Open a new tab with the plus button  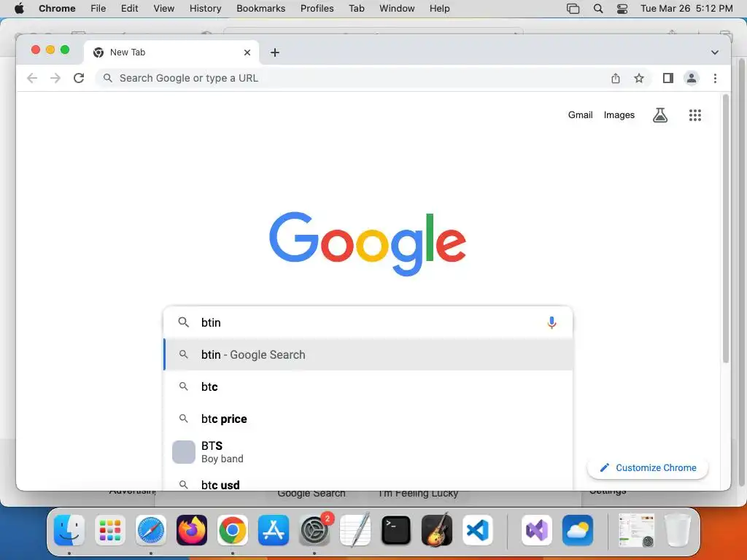tap(275, 52)
